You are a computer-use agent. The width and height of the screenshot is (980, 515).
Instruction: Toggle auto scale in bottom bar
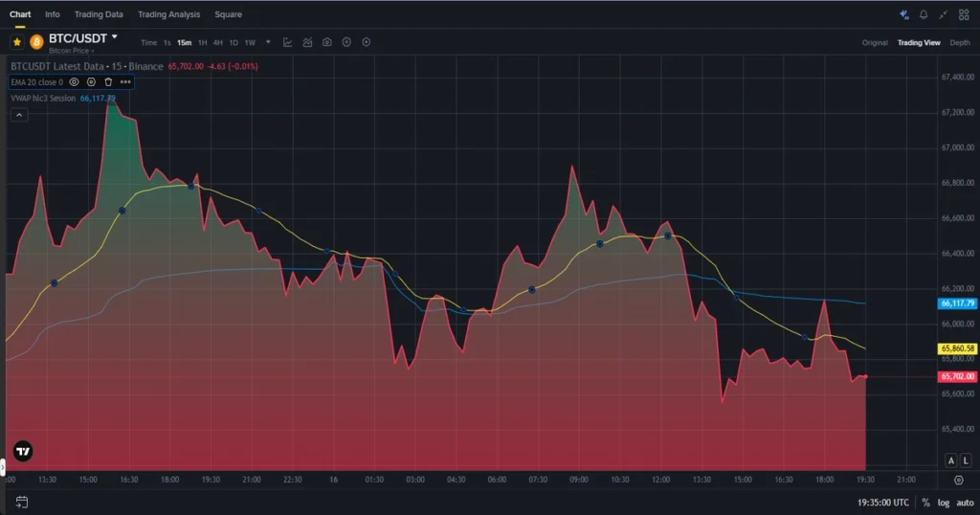coord(965,503)
